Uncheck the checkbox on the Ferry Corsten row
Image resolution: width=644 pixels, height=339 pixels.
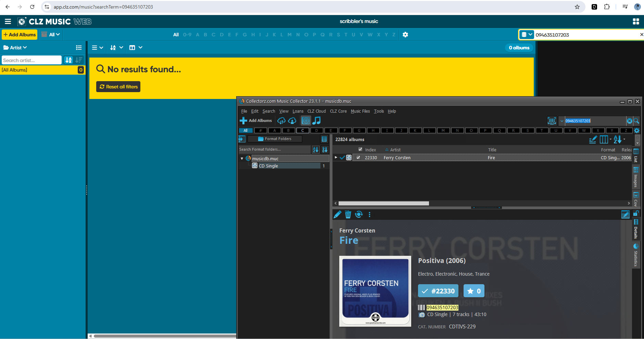click(x=358, y=158)
